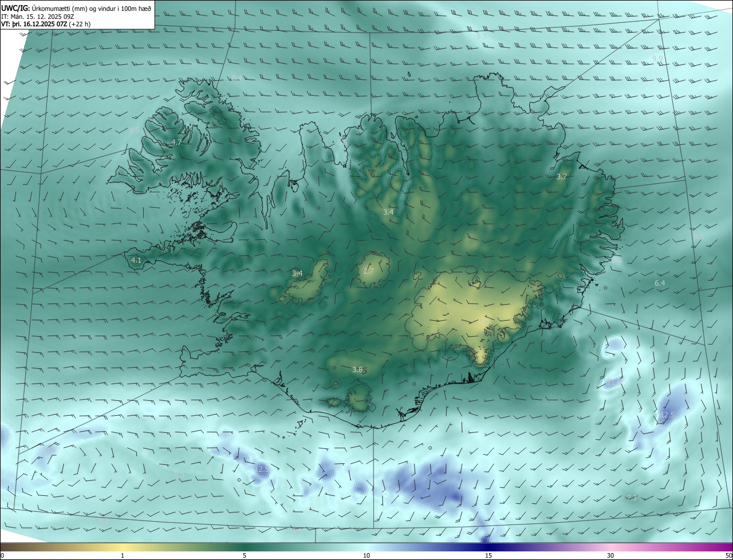Click the 2.7 value on the central glacier
733x560 pixels.
368,271
